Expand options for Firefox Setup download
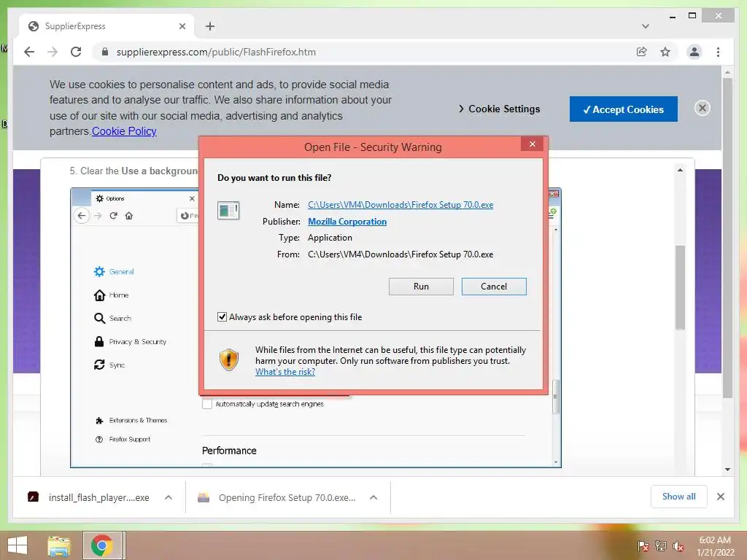The height and width of the screenshot is (560, 747). [373, 497]
